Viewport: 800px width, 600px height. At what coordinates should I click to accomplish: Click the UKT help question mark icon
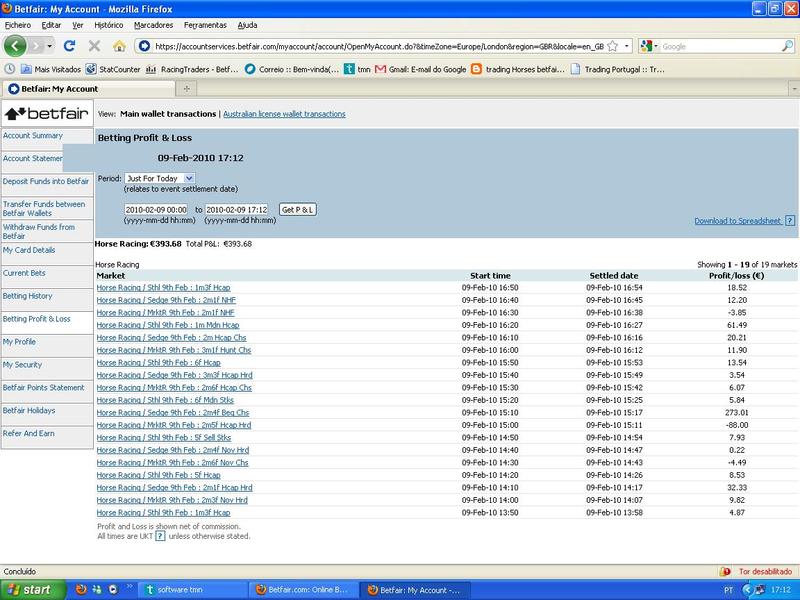tap(160, 536)
